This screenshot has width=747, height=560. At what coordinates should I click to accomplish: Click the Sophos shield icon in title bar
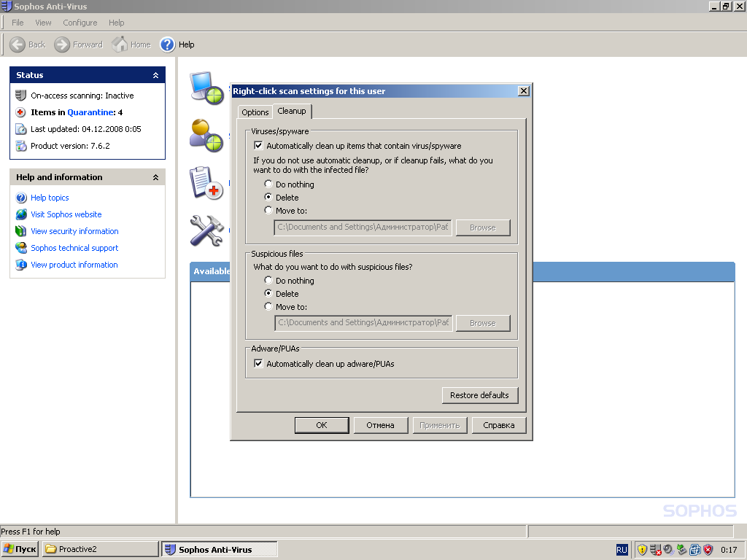(x=7, y=6)
